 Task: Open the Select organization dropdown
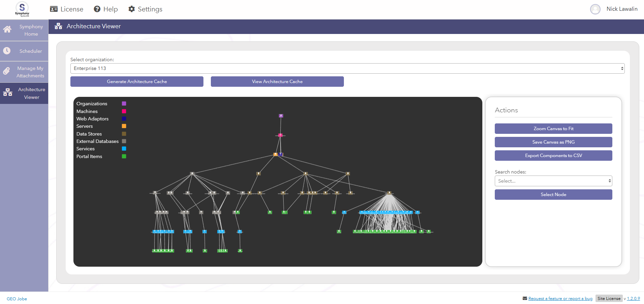347,69
